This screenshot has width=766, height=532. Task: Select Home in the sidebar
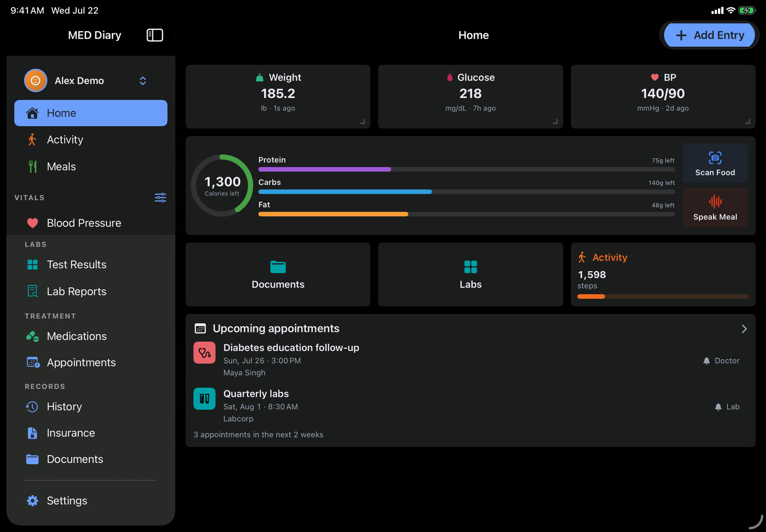click(91, 113)
